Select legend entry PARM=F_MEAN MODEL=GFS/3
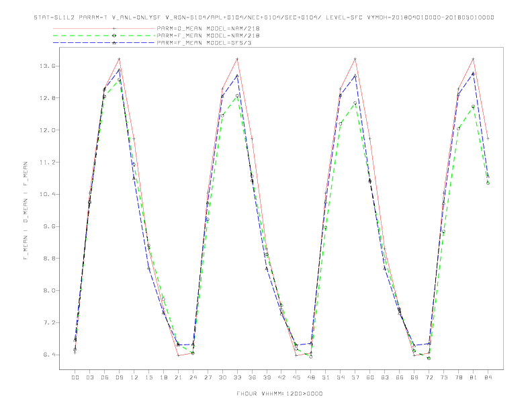This screenshot has height=411, width=532. [204, 43]
